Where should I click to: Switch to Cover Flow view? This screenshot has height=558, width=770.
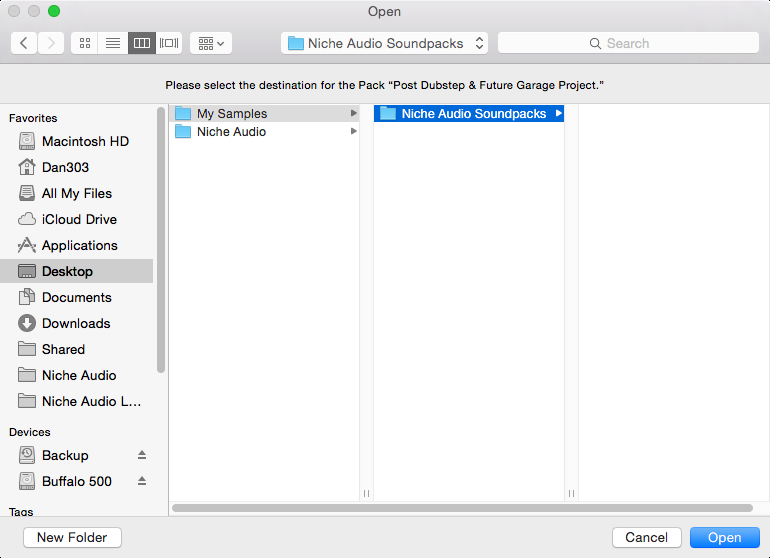(x=169, y=43)
